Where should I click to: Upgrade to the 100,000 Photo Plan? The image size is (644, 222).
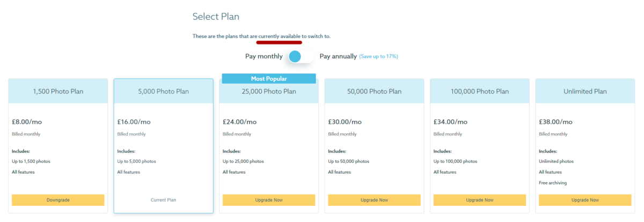(x=480, y=200)
